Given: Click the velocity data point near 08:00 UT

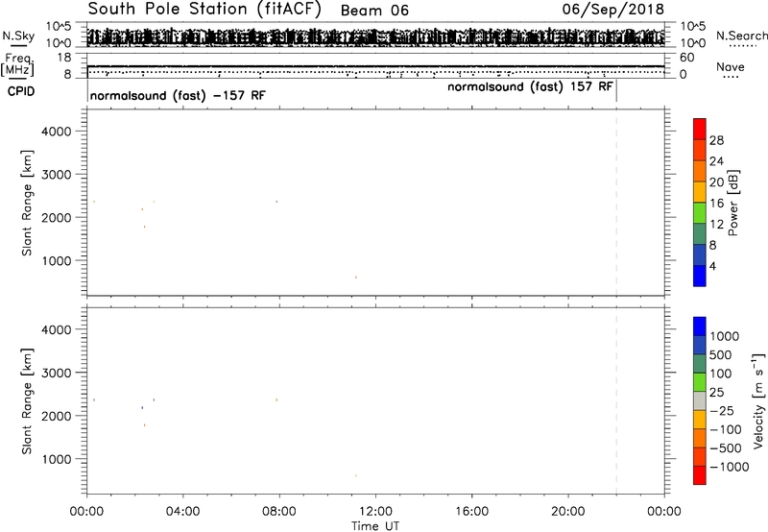Looking at the screenshot, I should coord(276,399).
